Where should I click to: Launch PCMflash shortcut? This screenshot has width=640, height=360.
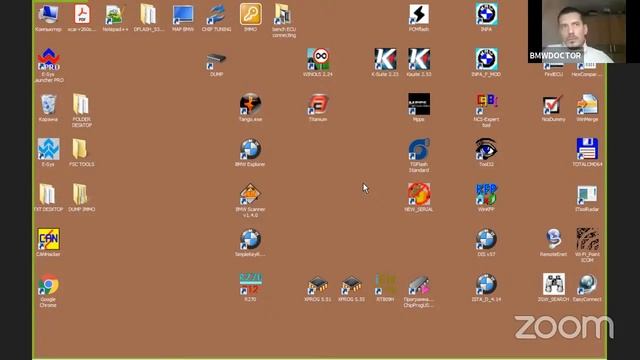[419, 15]
